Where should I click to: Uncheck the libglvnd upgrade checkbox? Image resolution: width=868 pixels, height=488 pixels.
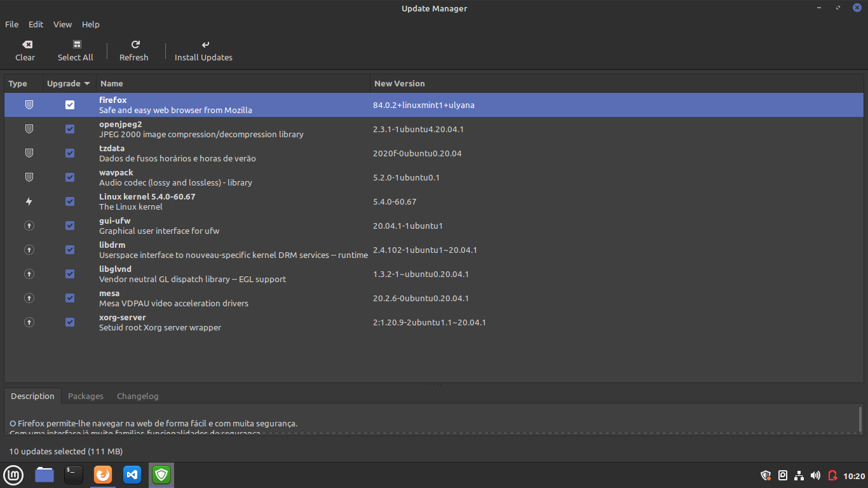[70, 274]
